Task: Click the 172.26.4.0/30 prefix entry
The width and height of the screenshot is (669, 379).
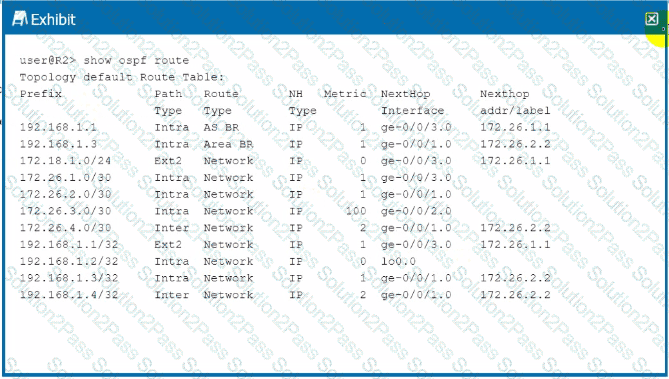Action: (65, 227)
